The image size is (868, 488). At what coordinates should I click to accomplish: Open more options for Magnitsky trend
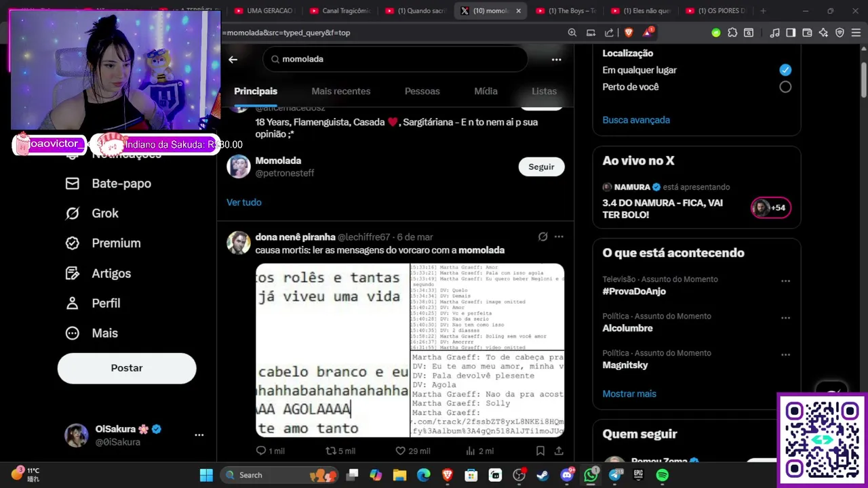pyautogui.click(x=785, y=354)
